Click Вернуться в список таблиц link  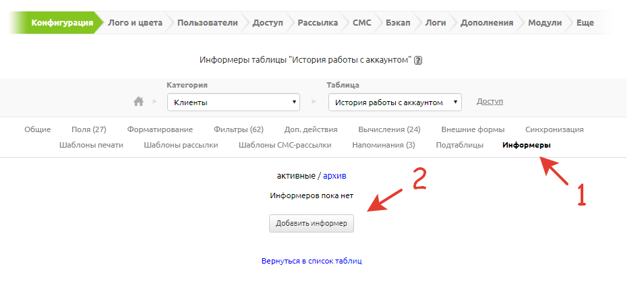tap(312, 261)
